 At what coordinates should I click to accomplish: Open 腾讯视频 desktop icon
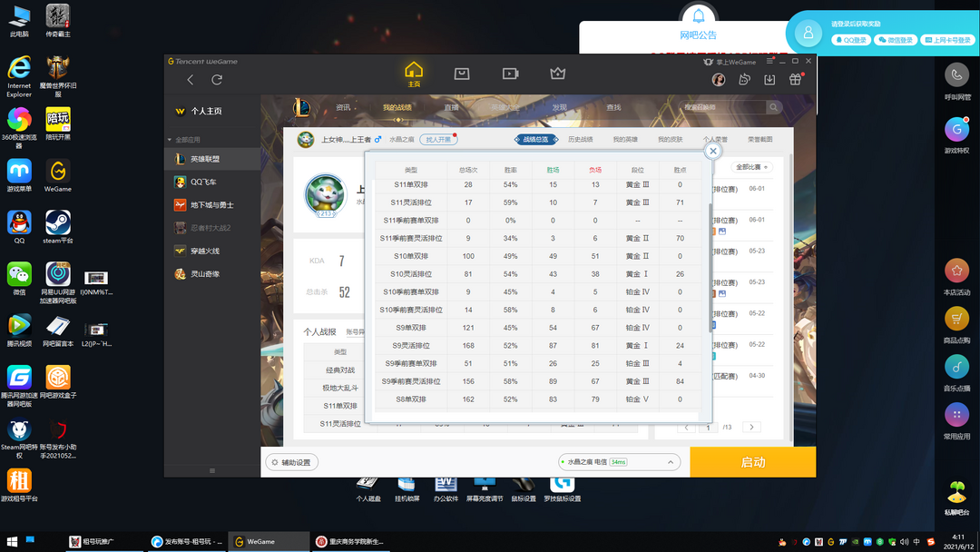pyautogui.click(x=19, y=330)
